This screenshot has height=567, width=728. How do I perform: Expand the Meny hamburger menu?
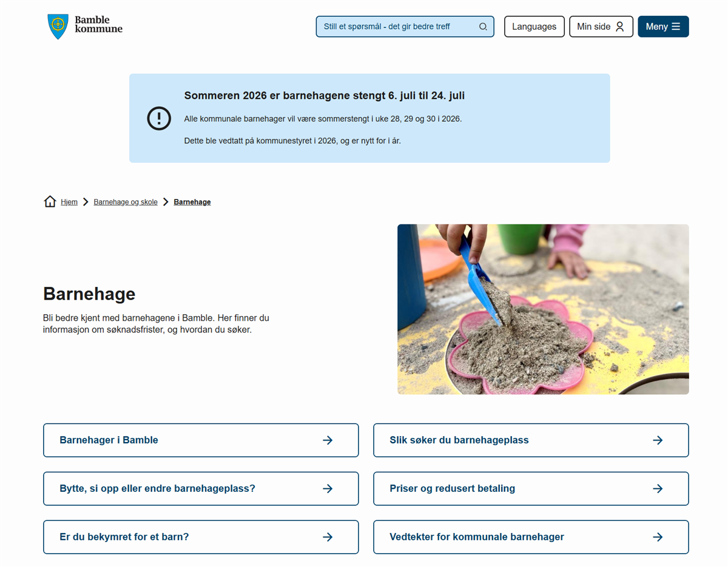663,27
